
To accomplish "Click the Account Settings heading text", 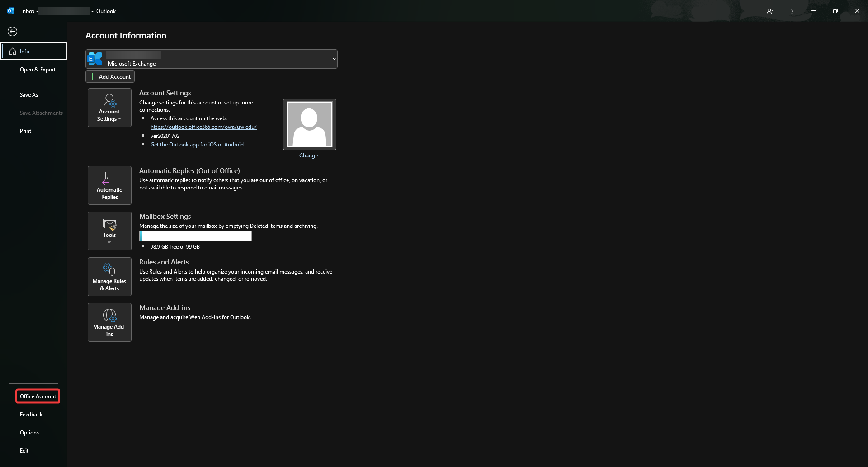I will (x=165, y=93).
